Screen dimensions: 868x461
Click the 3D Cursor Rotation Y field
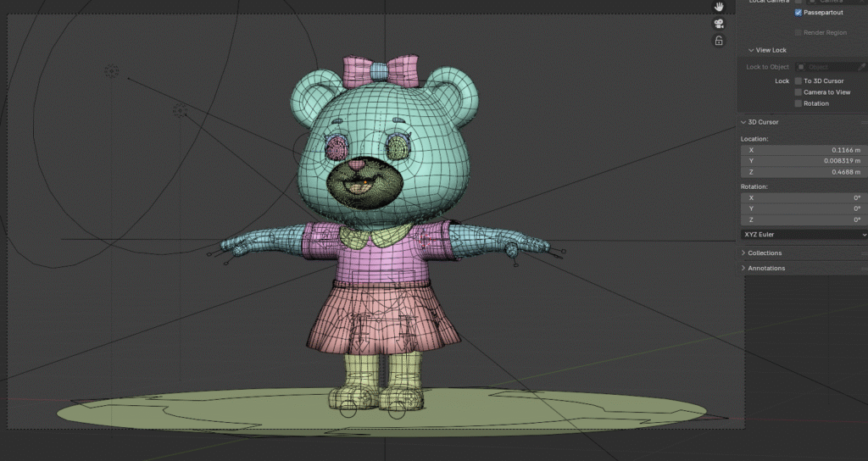coord(804,208)
